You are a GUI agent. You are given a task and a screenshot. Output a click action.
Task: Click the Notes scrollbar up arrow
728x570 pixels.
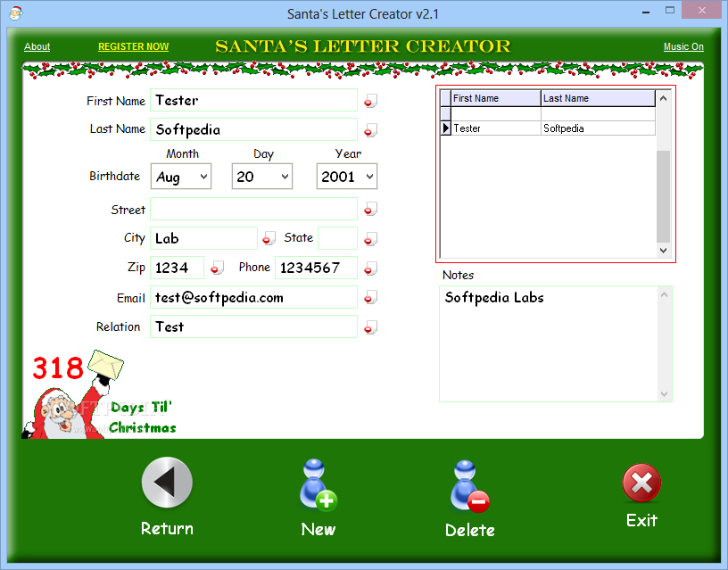665,294
